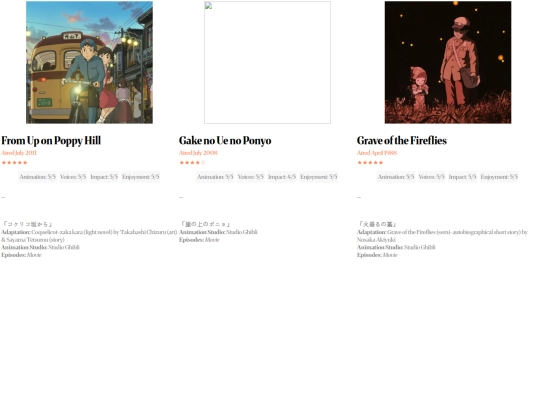
Task: Select Grave of the Fireflies Adaptation text
Action: point(442,236)
